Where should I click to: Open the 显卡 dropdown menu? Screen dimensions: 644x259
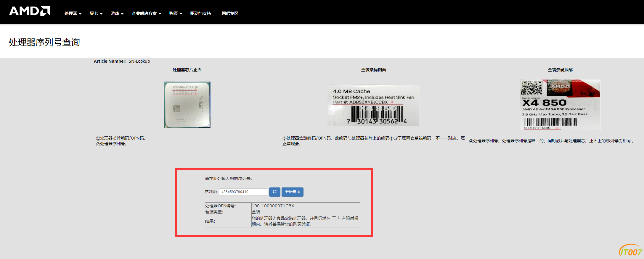tap(96, 13)
